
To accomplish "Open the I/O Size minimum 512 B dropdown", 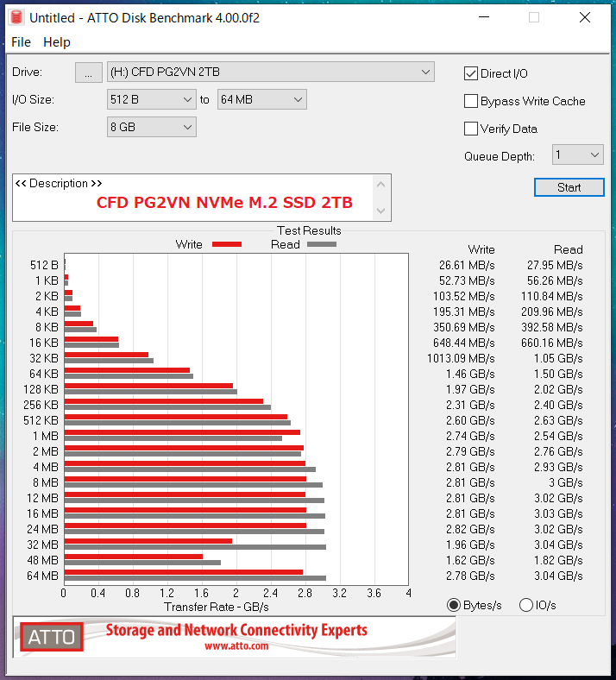I will click(x=151, y=100).
